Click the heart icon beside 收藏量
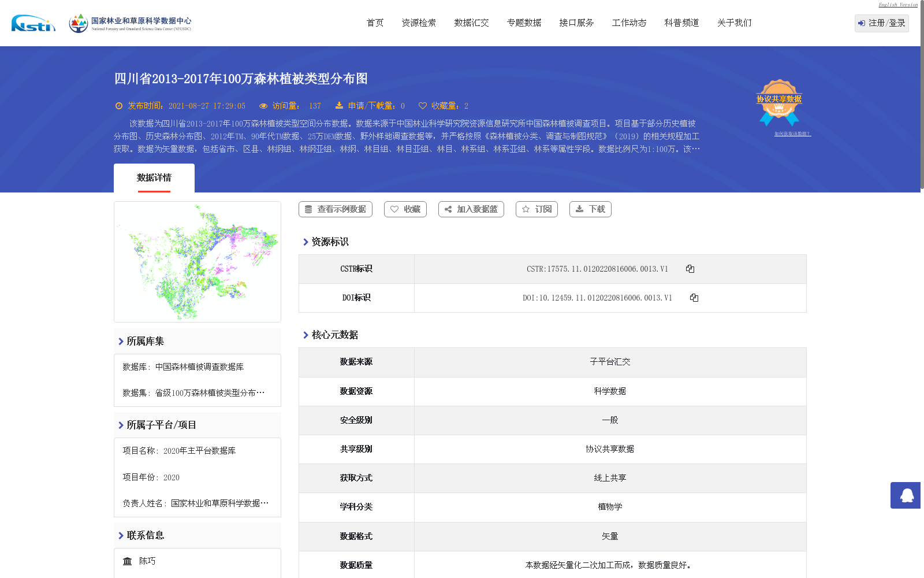 [423, 106]
